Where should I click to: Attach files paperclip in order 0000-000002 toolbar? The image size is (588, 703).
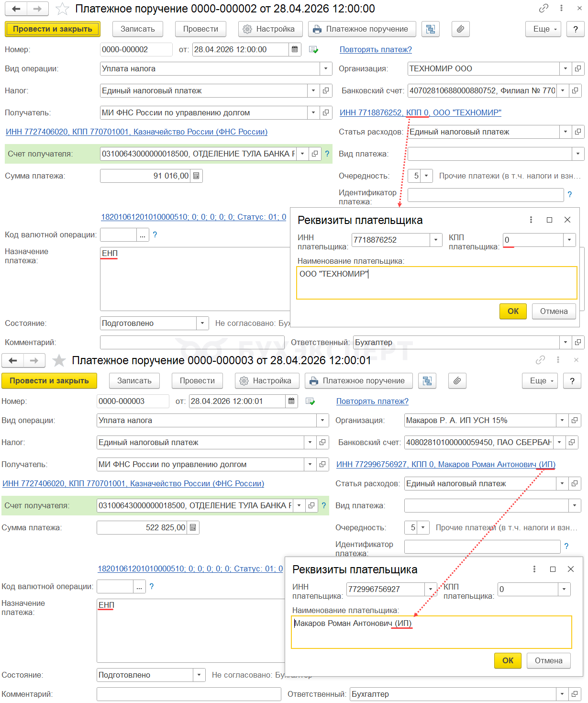(460, 29)
